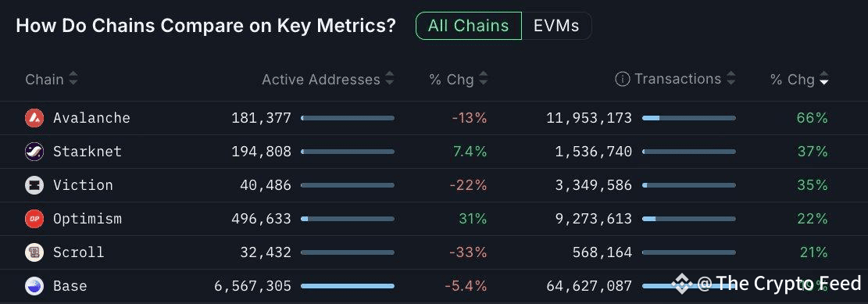Image resolution: width=868 pixels, height=304 pixels.
Task: Click the Starknet chain logo icon
Action: (34, 152)
